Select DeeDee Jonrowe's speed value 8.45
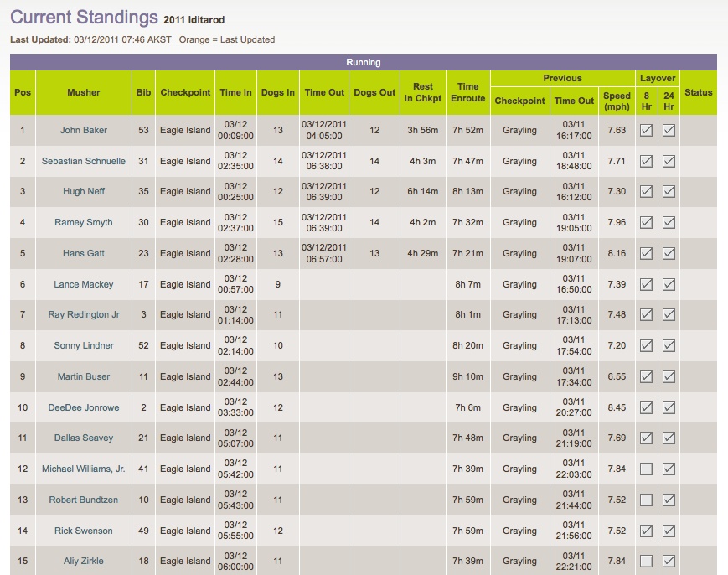This screenshot has height=575, width=728. 617,407
